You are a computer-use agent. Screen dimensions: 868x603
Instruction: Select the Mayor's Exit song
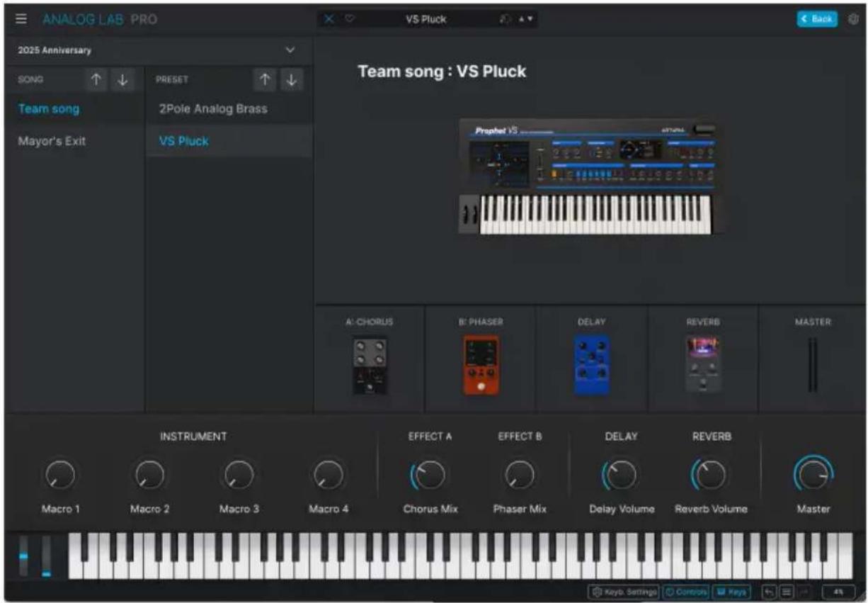(x=75, y=141)
